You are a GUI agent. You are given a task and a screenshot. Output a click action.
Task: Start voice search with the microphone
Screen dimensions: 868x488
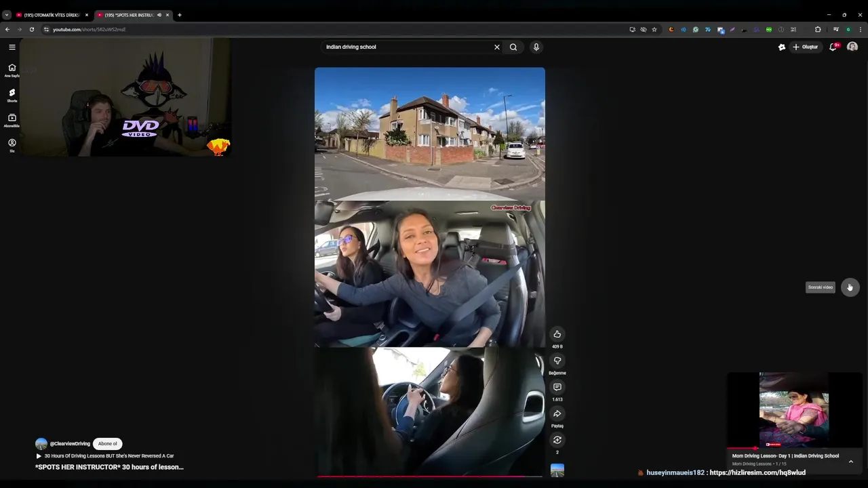point(536,47)
